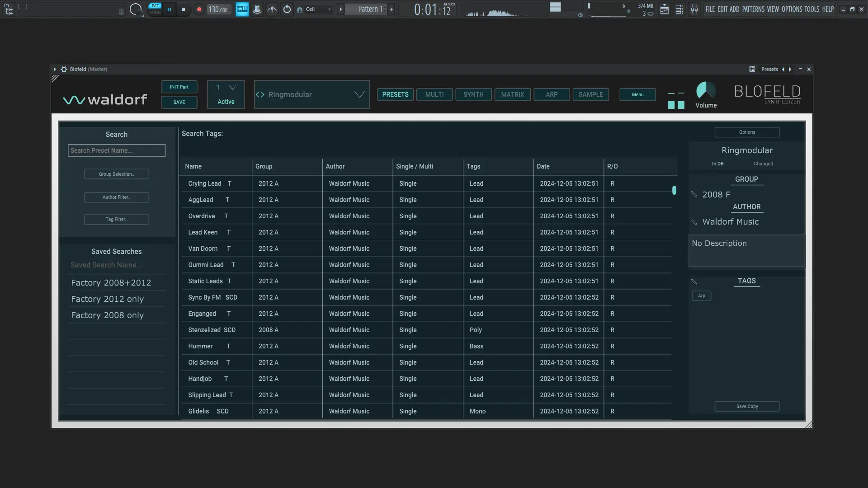Click the Blofeld plugin settings gear

(64, 69)
